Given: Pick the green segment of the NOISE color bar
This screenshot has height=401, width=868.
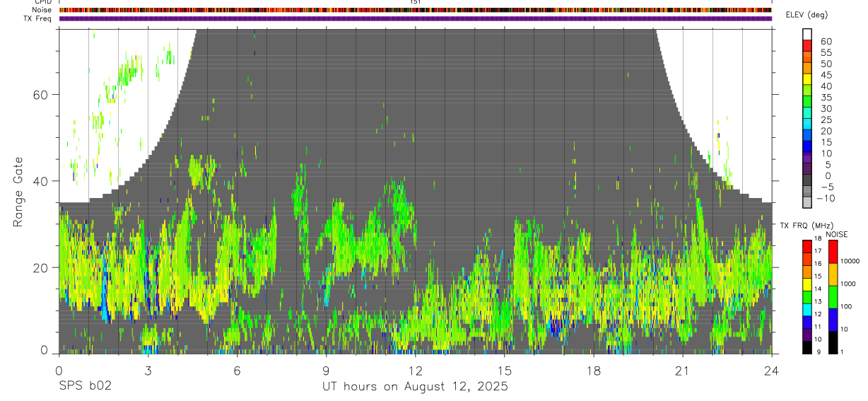Looking at the screenshot, I should [832, 296].
